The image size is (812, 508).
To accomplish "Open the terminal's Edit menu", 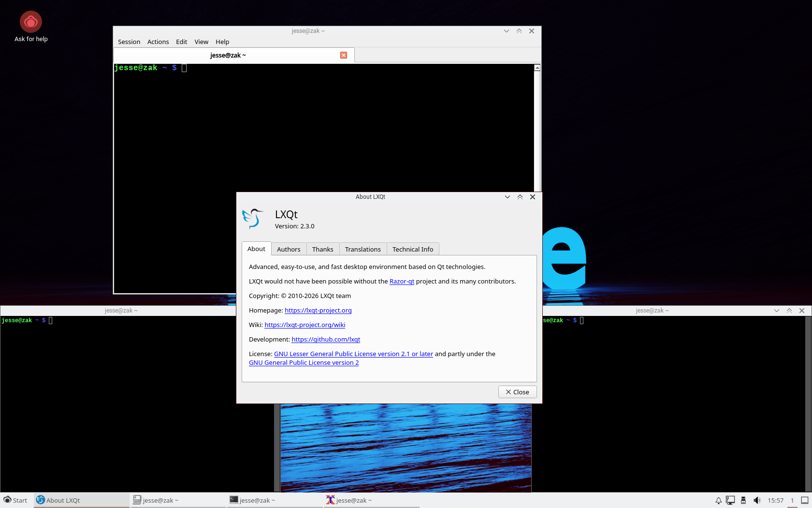I will 182,42.
